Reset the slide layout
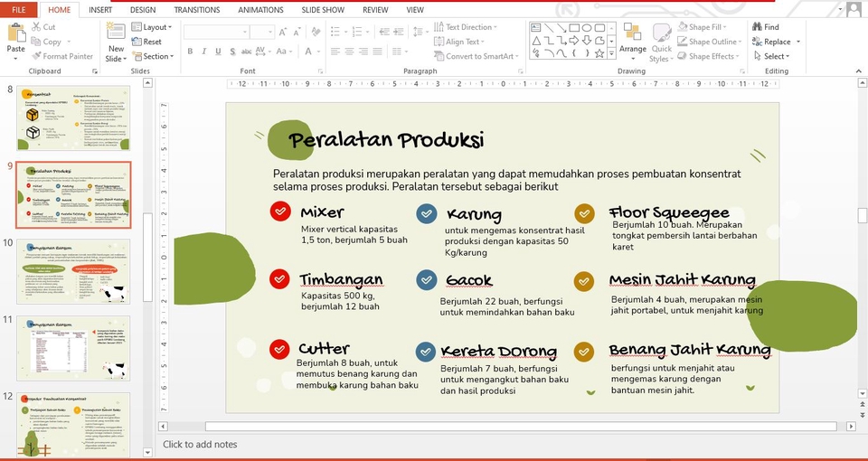Screen dimensions: 868x461 coord(146,42)
